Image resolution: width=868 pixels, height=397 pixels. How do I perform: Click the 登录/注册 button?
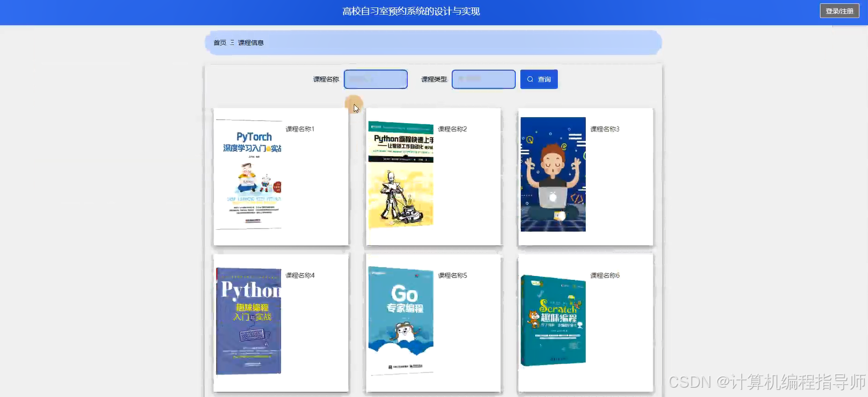point(839,11)
